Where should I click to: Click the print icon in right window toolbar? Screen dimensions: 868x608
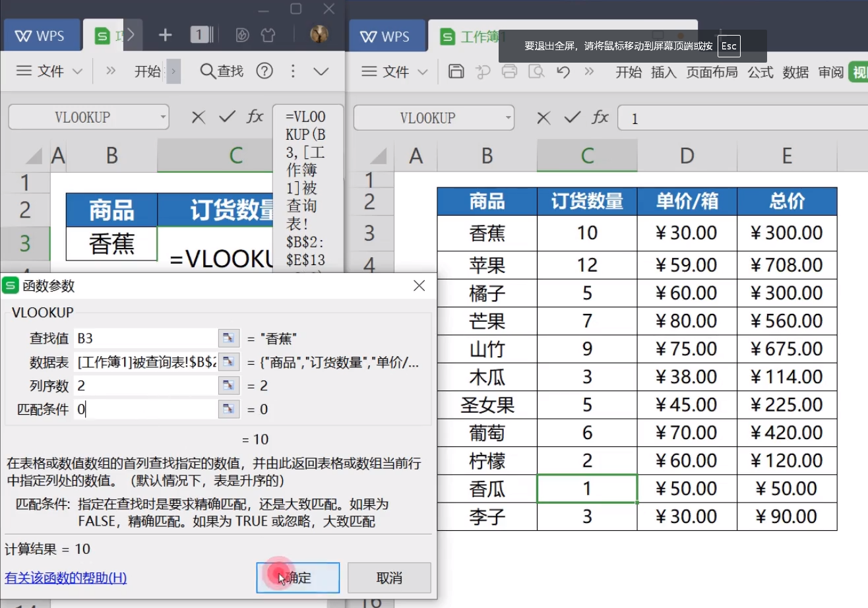[509, 72]
